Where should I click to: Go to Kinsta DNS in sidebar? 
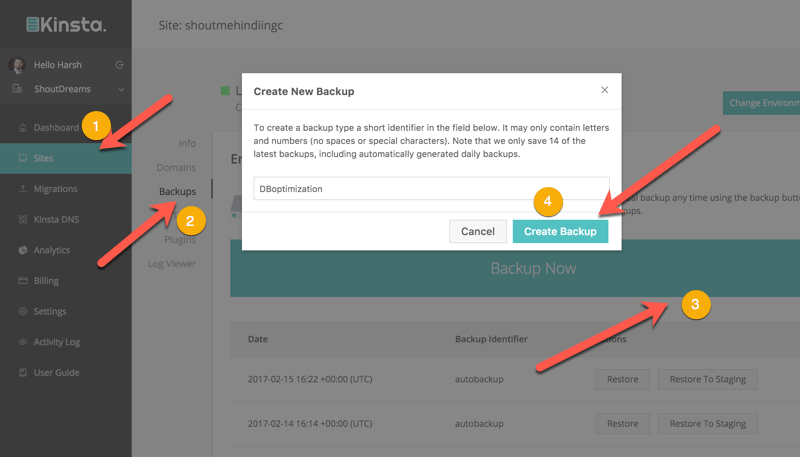[56, 219]
